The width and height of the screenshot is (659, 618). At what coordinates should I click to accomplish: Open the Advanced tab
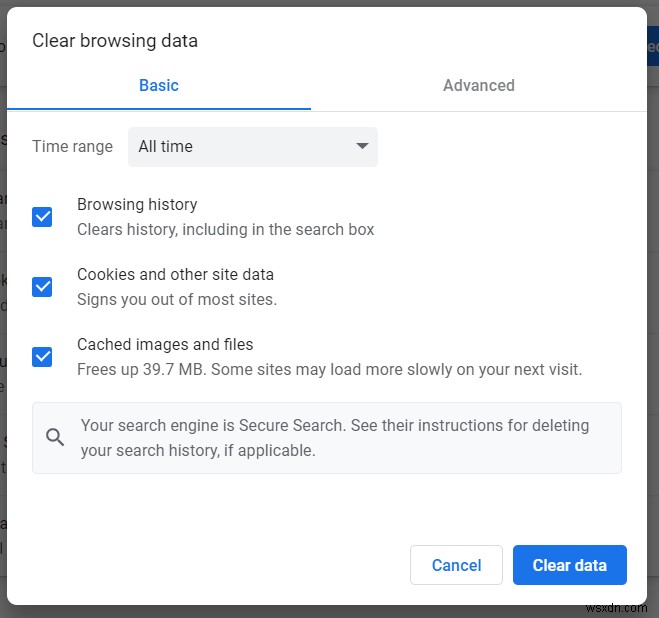click(x=479, y=86)
